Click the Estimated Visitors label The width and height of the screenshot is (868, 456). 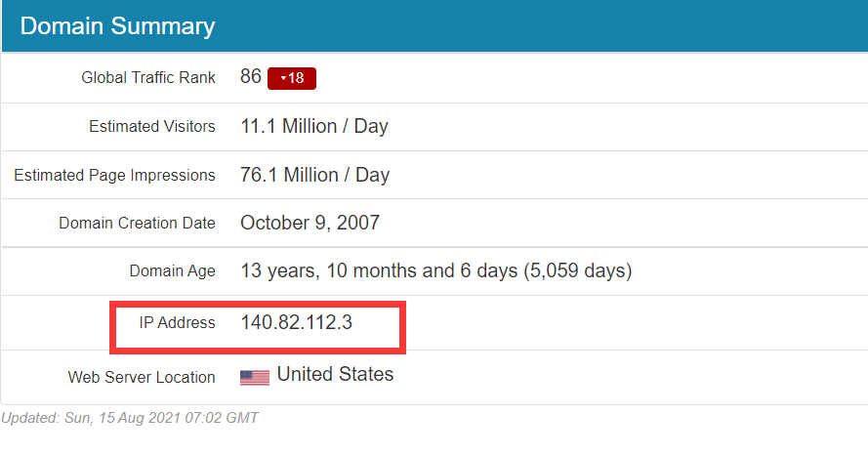[x=152, y=126]
